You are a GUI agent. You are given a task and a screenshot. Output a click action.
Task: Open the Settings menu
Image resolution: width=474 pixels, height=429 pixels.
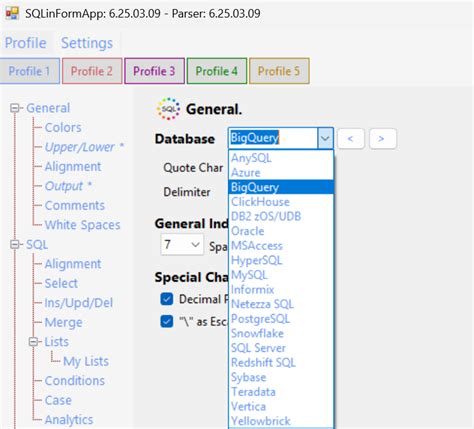tap(87, 43)
